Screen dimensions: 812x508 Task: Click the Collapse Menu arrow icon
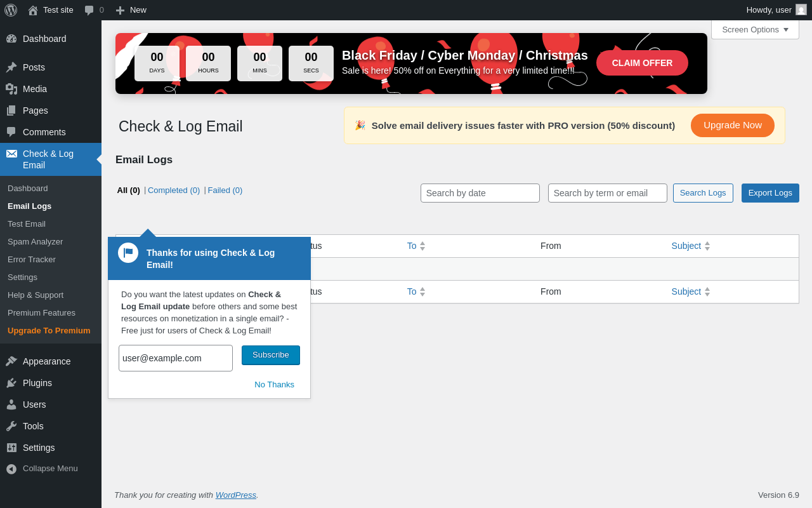pyautogui.click(x=11, y=469)
